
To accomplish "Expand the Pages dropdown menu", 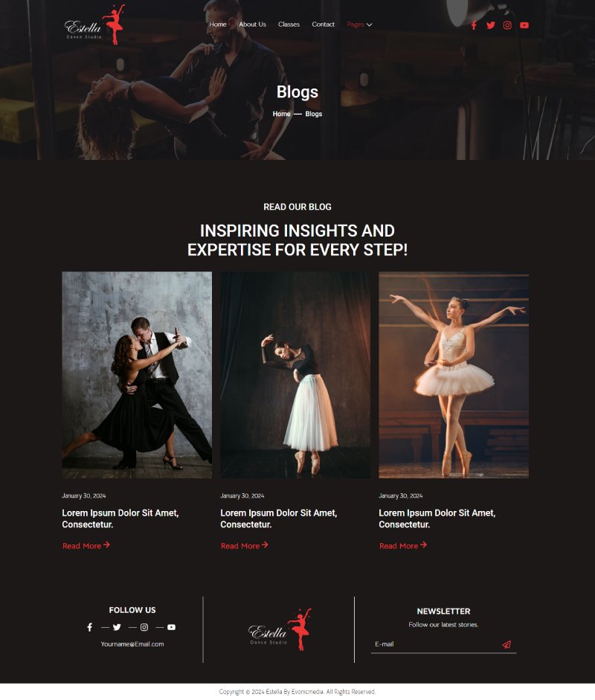I will [359, 25].
